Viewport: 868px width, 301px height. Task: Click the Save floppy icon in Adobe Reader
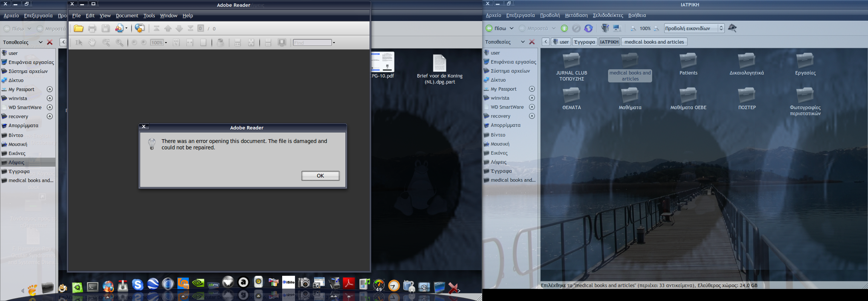tap(105, 28)
